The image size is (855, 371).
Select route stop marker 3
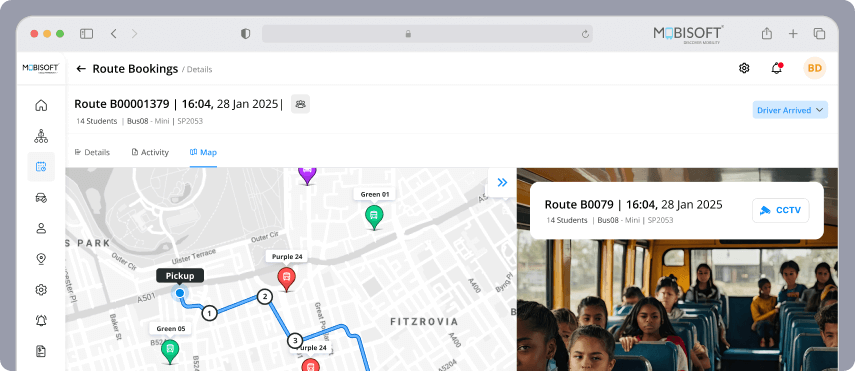point(295,341)
